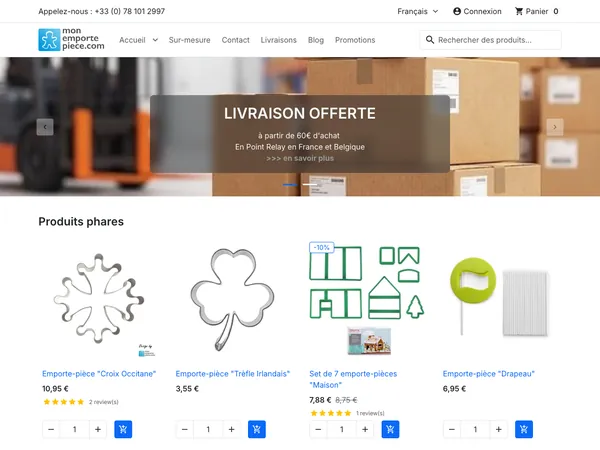Increase Croix Occitane quantity with plus
This screenshot has height=450, width=600.
pyautogui.click(x=98, y=429)
